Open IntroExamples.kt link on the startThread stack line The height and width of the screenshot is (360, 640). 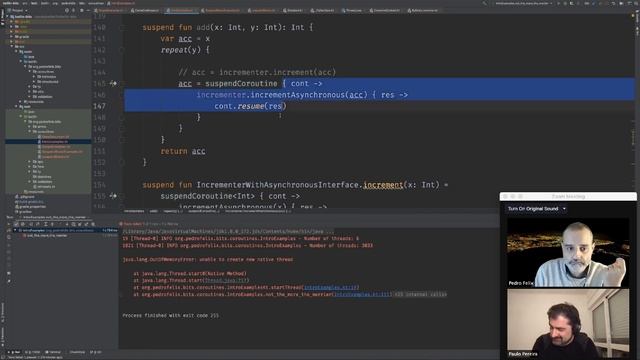point(331,287)
